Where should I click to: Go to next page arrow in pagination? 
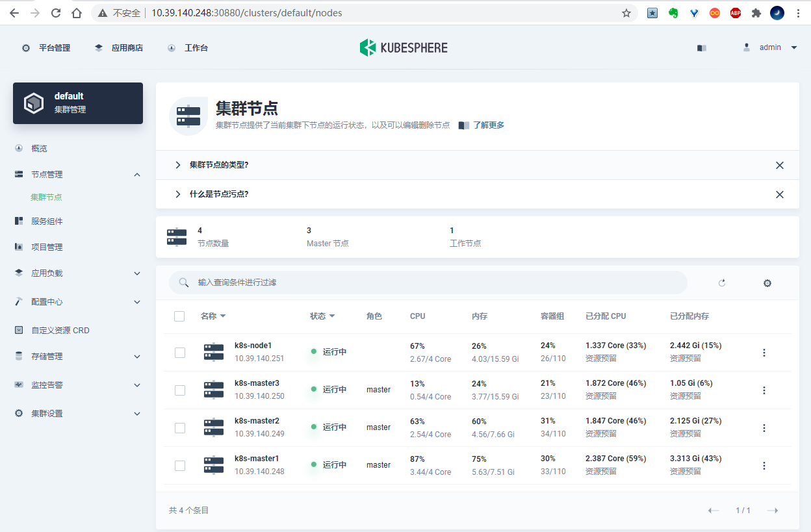773,511
